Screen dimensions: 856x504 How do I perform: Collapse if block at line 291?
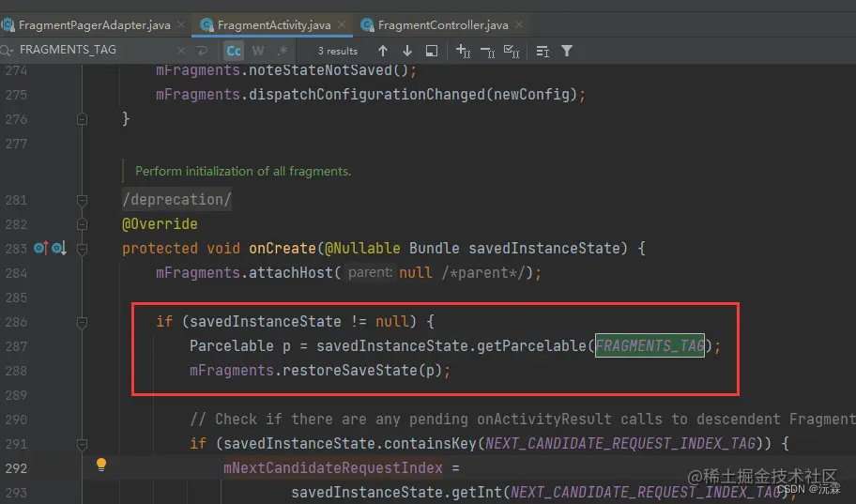pyautogui.click(x=82, y=445)
